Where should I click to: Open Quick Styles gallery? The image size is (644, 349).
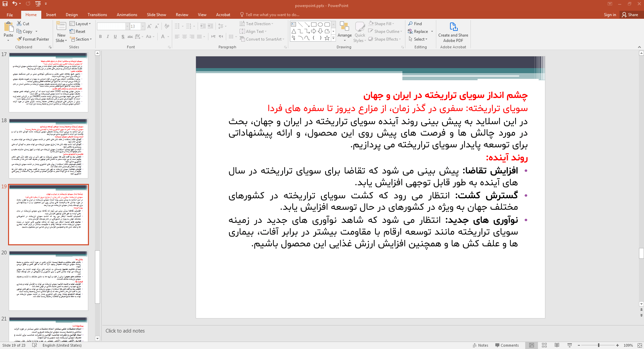[x=360, y=32]
